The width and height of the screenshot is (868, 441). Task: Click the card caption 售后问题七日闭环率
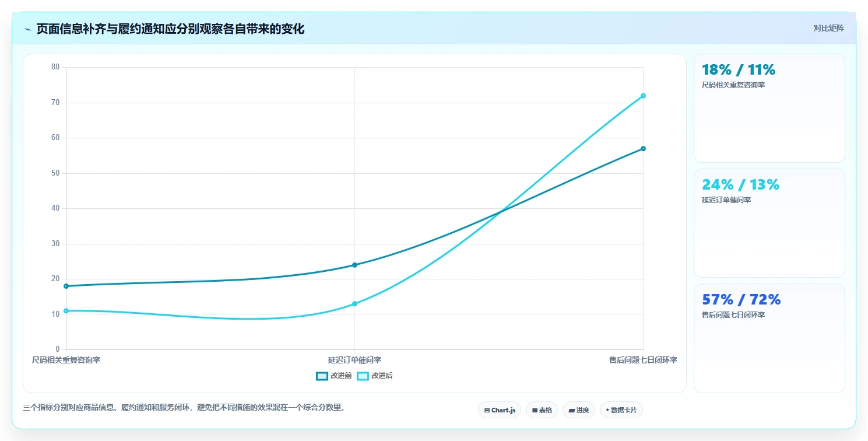click(x=733, y=315)
